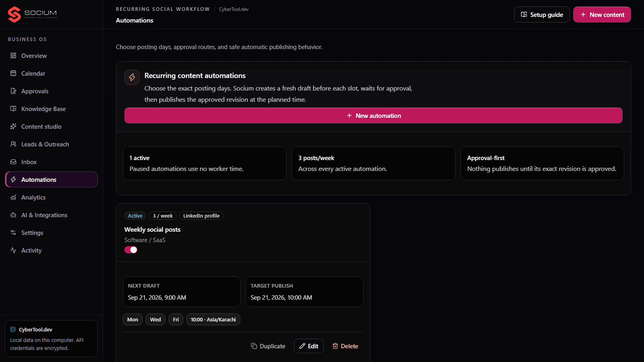Click CyberTool.dev in the breadcrumb
The height and width of the screenshot is (362, 644).
(234, 9)
